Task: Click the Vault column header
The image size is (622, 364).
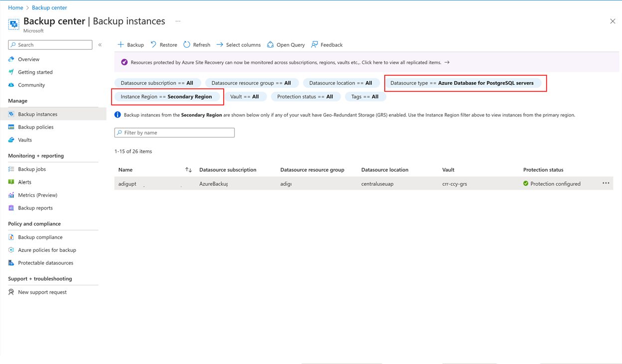Action: [x=448, y=170]
